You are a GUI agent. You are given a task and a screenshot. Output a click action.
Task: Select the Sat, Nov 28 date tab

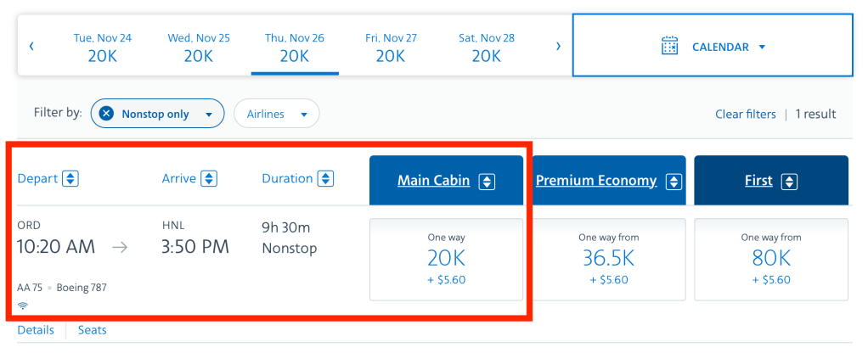486,48
